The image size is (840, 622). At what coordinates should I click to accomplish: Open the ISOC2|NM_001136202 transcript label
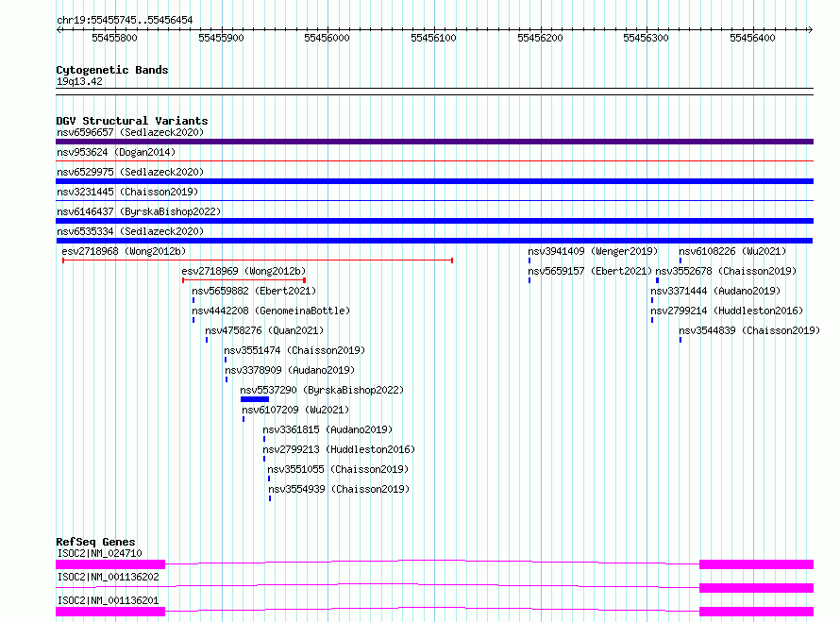109,577
